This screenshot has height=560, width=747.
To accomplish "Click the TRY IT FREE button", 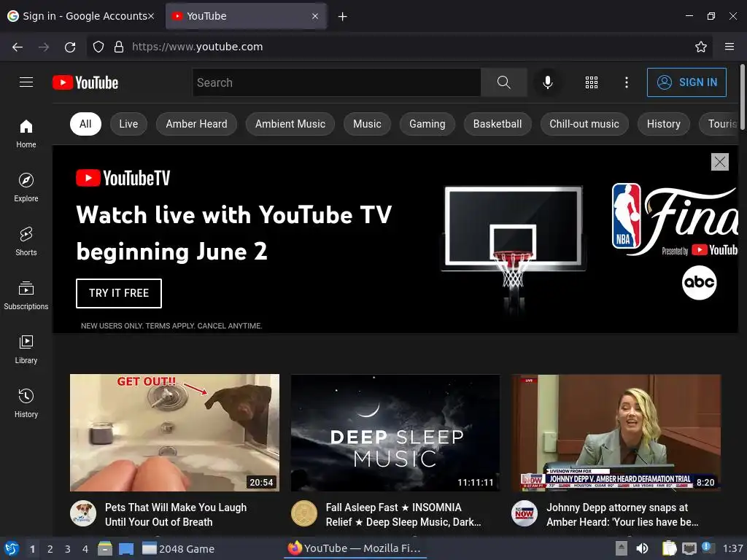I will click(119, 293).
